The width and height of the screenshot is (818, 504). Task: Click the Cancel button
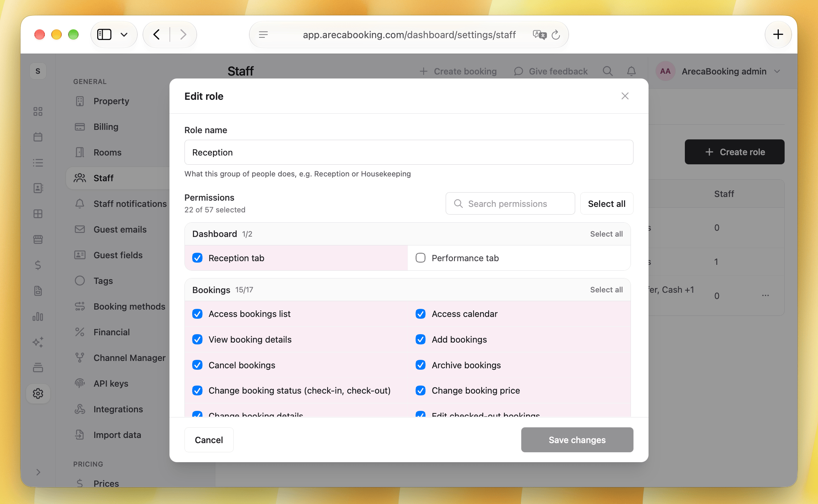(209, 440)
